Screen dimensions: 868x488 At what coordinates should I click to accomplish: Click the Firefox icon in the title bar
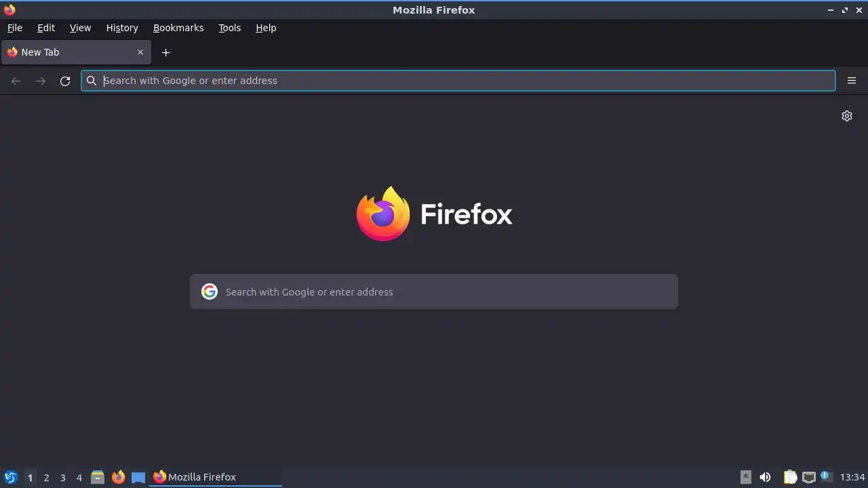[x=9, y=9]
